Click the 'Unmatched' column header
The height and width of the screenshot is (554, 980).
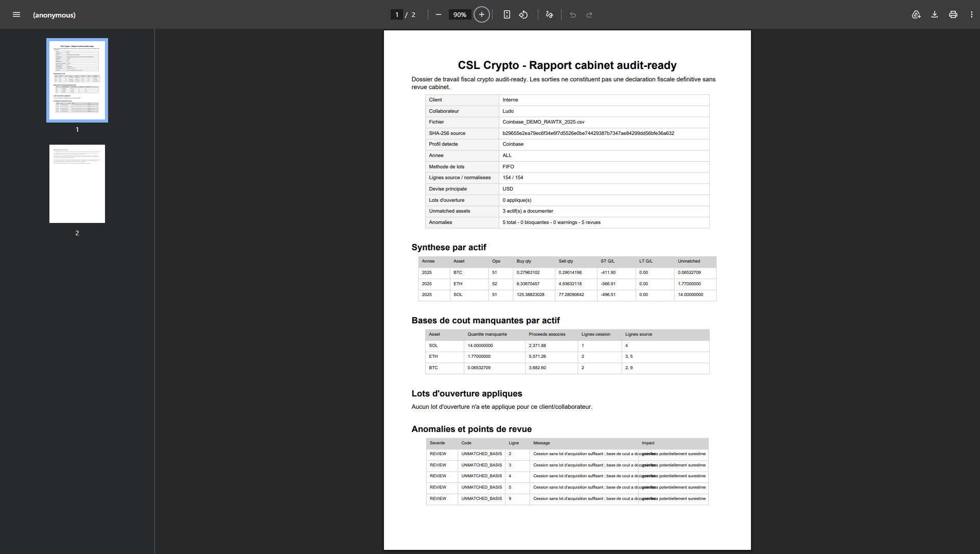[689, 261]
